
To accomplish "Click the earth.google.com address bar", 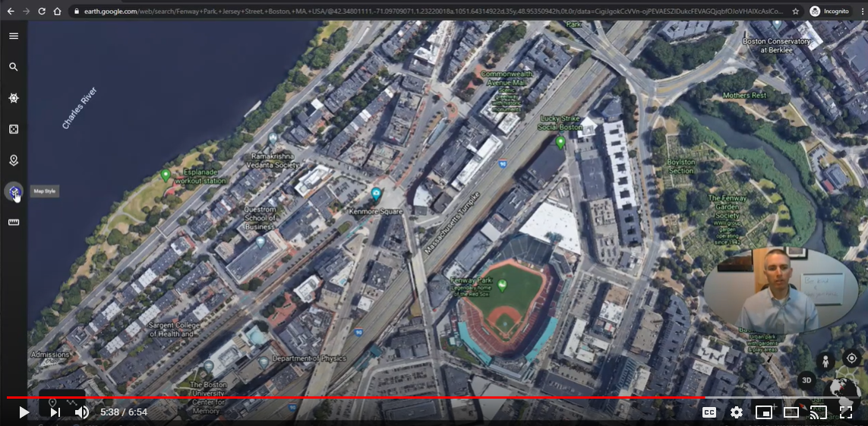I will pos(434,11).
